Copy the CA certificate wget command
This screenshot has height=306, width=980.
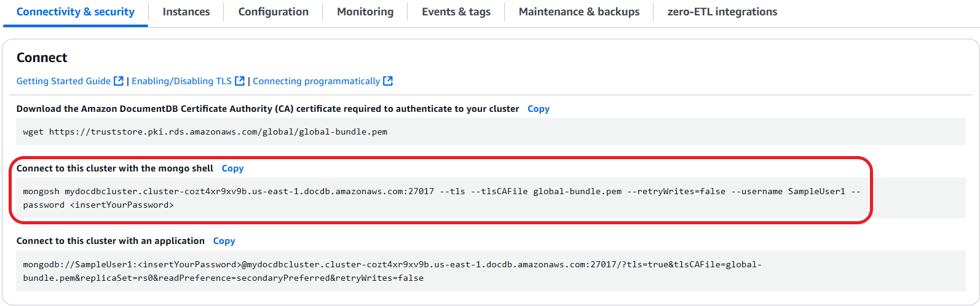coord(538,109)
